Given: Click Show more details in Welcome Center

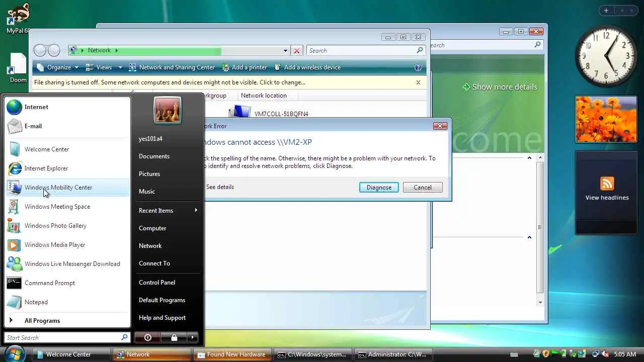Looking at the screenshot, I should click(x=500, y=87).
